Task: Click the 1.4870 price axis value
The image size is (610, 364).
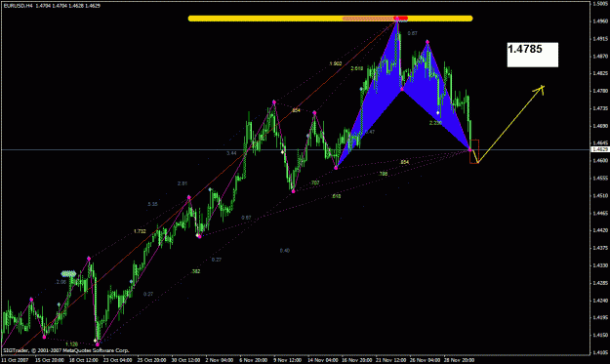Action: 600,57
